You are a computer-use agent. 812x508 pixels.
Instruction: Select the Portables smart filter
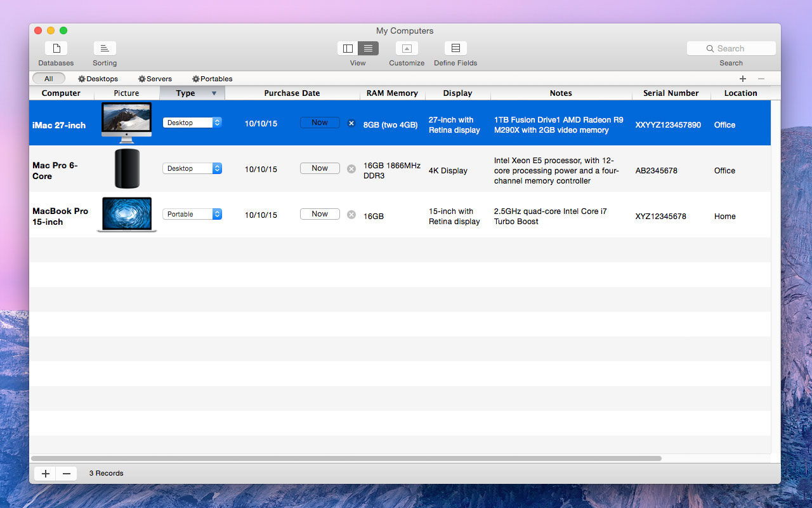pos(212,79)
